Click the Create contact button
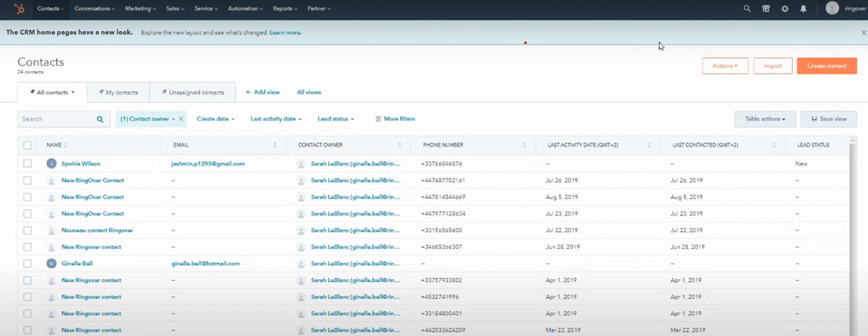 827,66
